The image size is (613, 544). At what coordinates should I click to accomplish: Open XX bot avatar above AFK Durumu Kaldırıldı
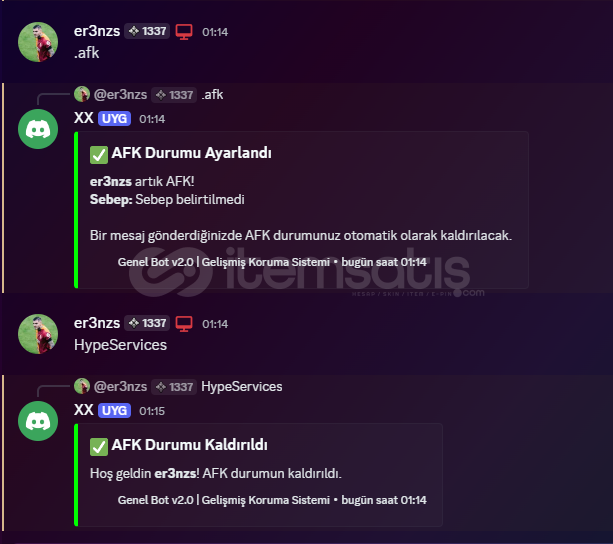(38, 421)
